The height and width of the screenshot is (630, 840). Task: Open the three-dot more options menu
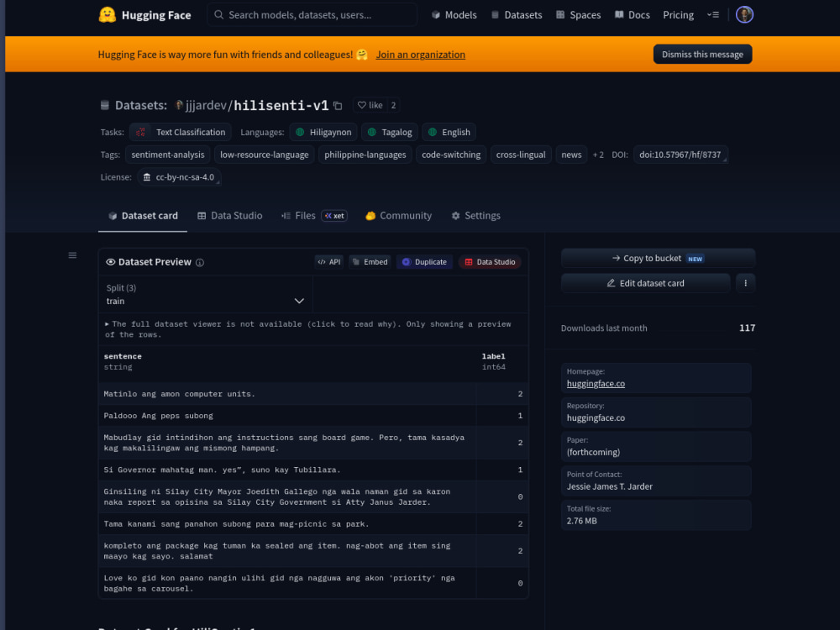(745, 283)
